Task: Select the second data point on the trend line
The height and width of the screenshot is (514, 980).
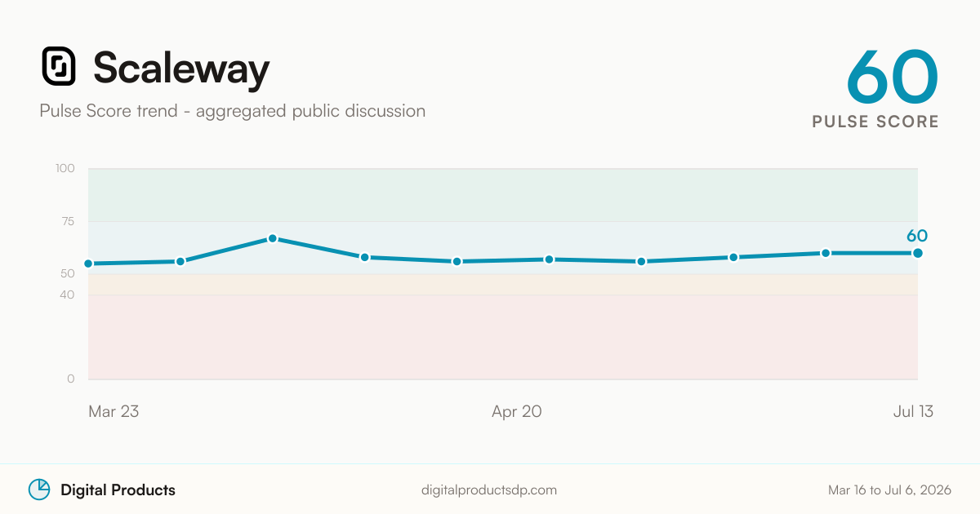Action: click(x=180, y=261)
